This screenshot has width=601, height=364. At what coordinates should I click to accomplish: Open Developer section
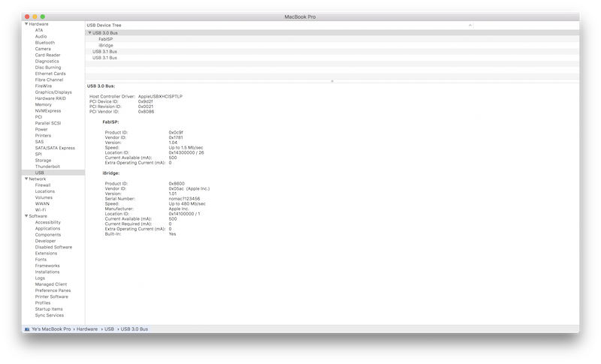click(45, 241)
